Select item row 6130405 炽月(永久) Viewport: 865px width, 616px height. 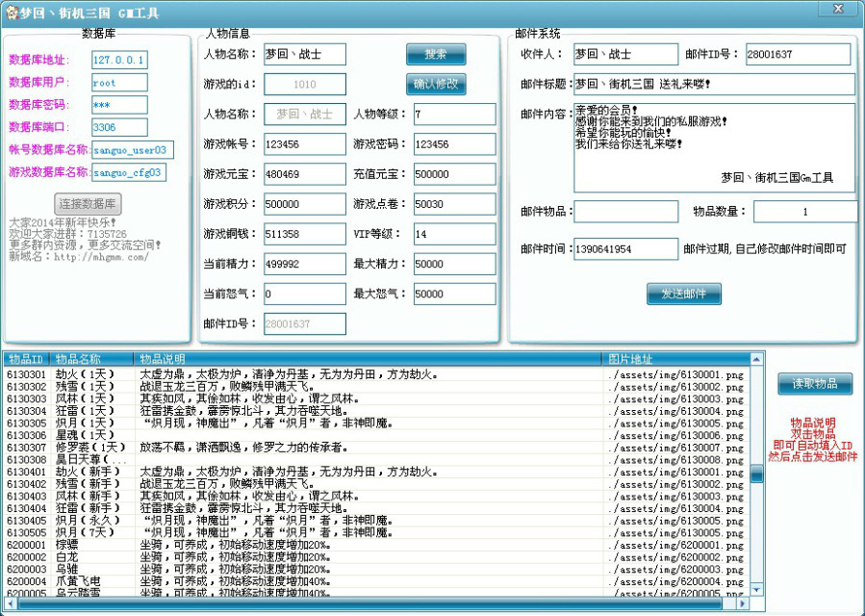[377, 521]
